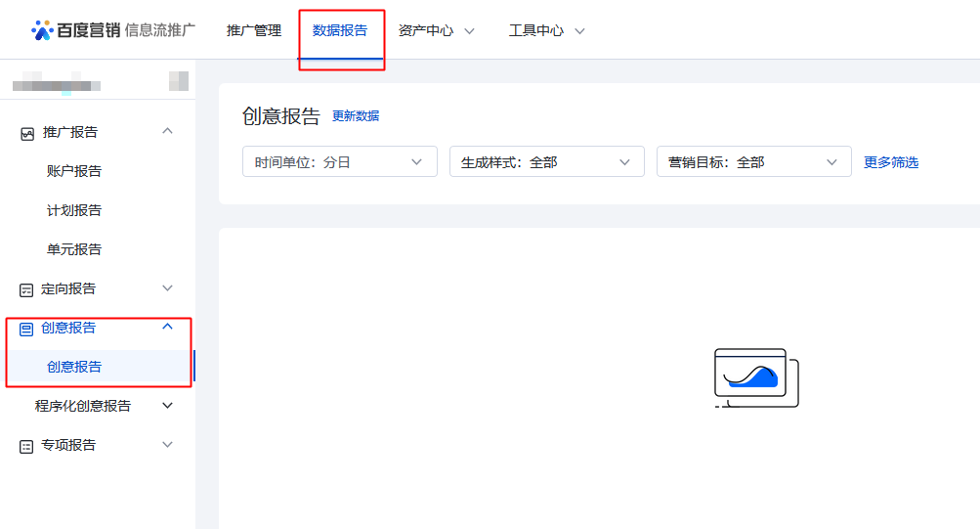
Task: Open the 时间单位 dropdown
Action: point(339,162)
